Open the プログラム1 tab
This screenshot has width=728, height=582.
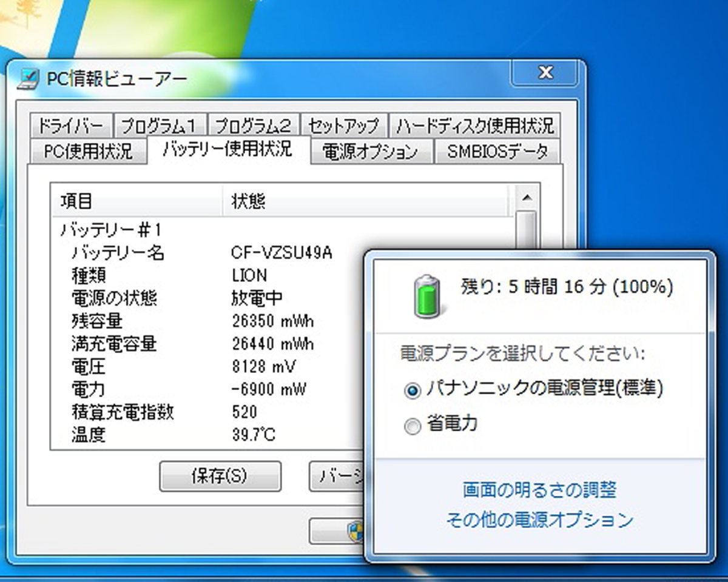(161, 125)
